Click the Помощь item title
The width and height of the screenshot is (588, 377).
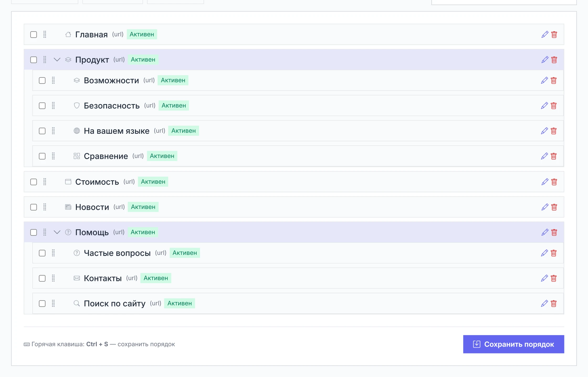(92, 232)
